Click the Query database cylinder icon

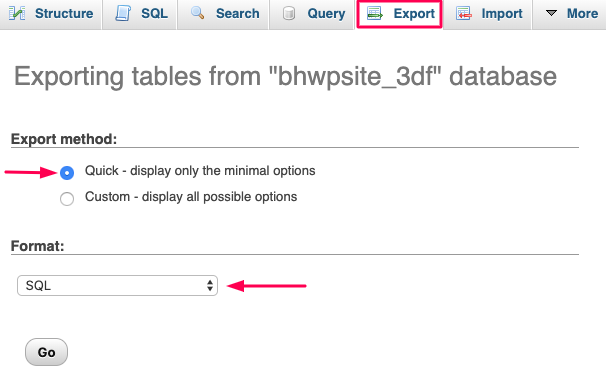[289, 14]
